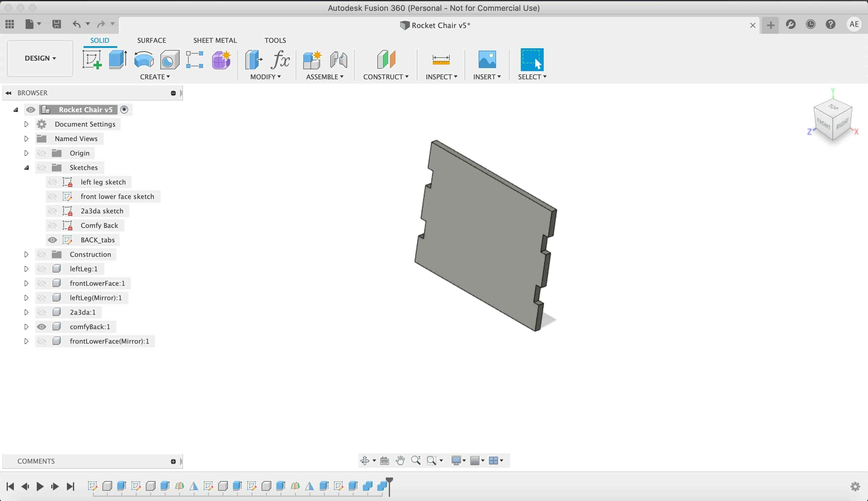The width and height of the screenshot is (868, 501).
Task: Switch to the SHEET METAL tab
Action: 215,40
